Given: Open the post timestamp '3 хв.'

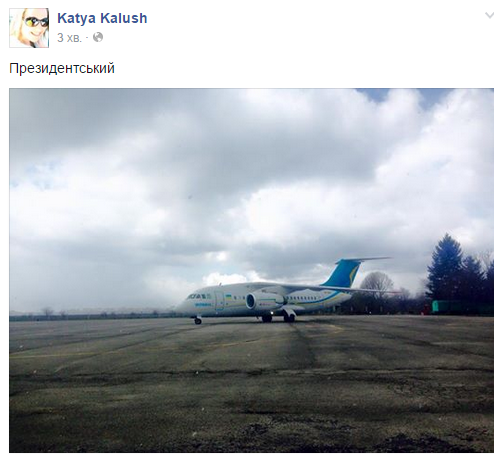Looking at the screenshot, I should point(69,38).
